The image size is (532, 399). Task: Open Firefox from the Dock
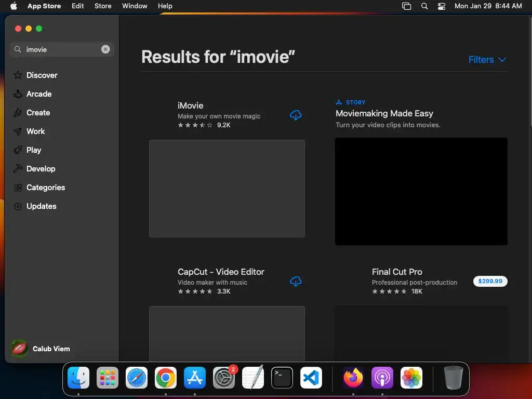(353, 378)
